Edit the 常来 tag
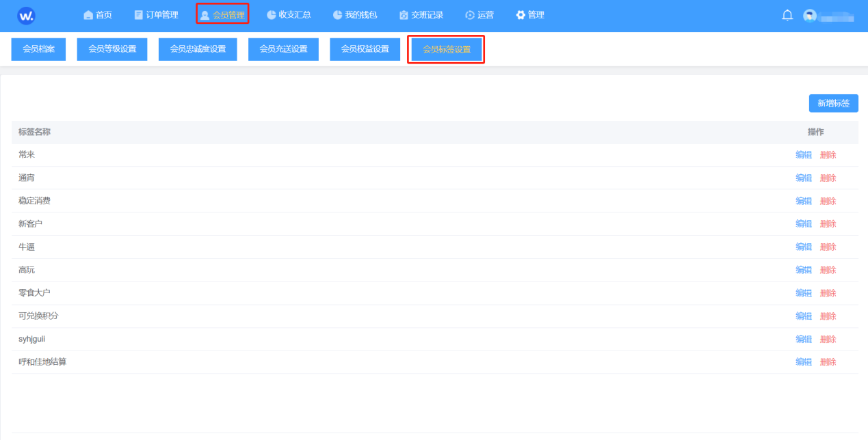Image resolution: width=868 pixels, height=440 pixels. 804,155
